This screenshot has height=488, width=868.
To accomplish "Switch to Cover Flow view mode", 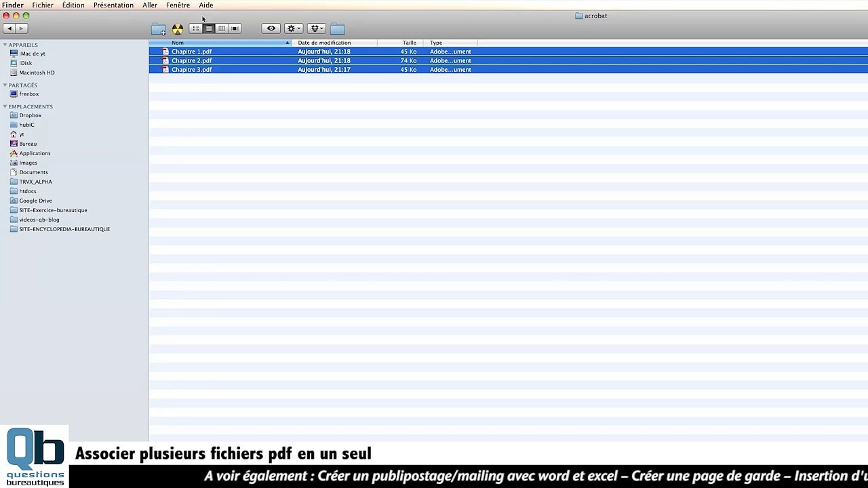I will tap(235, 28).
